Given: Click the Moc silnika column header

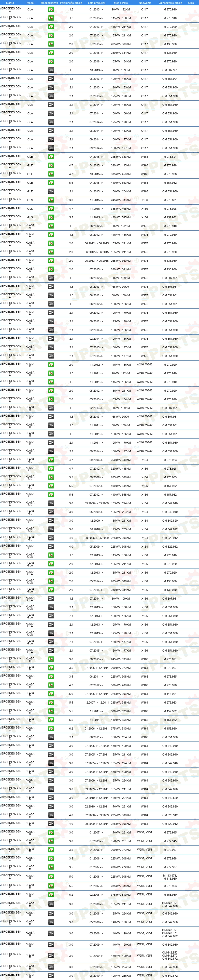Looking at the screenshot, I should [x=121, y=3].
